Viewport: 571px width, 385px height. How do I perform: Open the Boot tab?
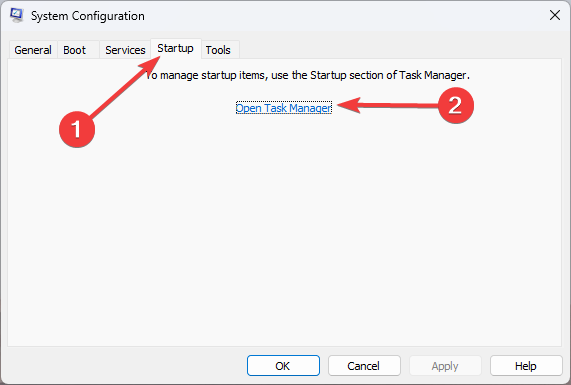coord(74,50)
